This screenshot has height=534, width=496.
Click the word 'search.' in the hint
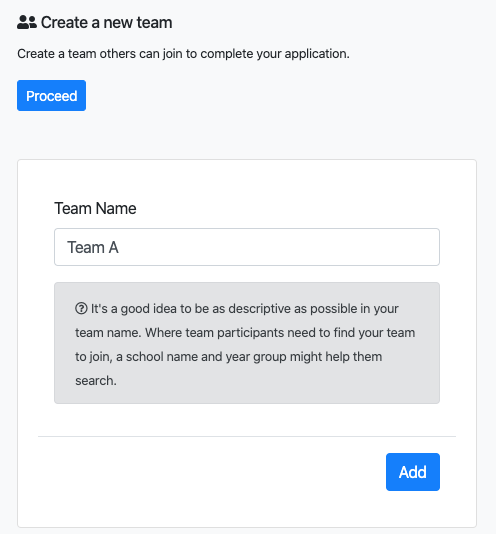(96, 381)
